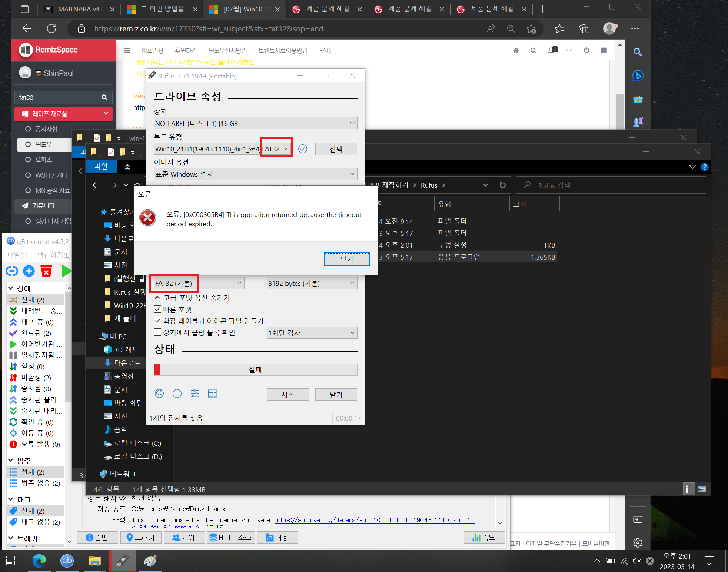Open Rufus settings sliders icon
The height and width of the screenshot is (572, 728).
[x=195, y=394]
